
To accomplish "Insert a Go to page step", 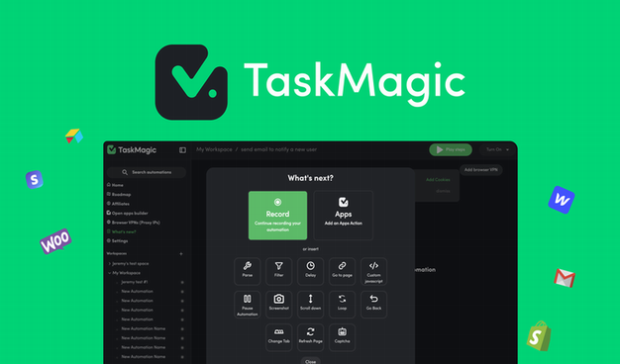I will click(342, 271).
